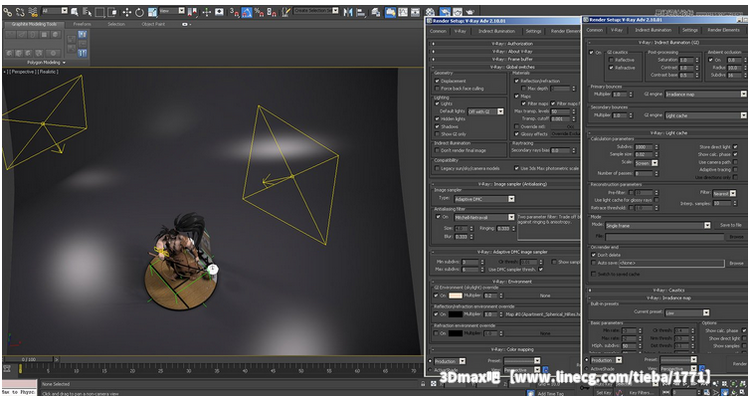750x396 pixels.
Task: Toggle the highlighted Angle Snap icon
Action: [247, 12]
